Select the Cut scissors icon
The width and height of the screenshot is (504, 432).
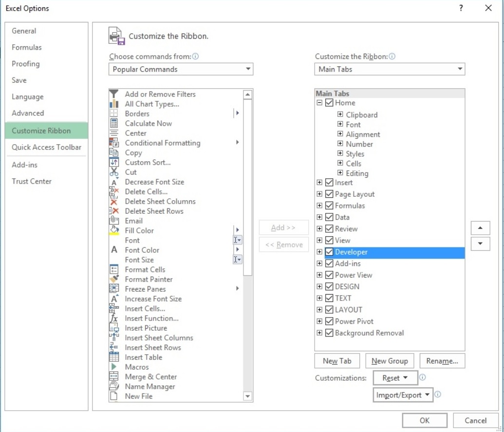tap(114, 172)
